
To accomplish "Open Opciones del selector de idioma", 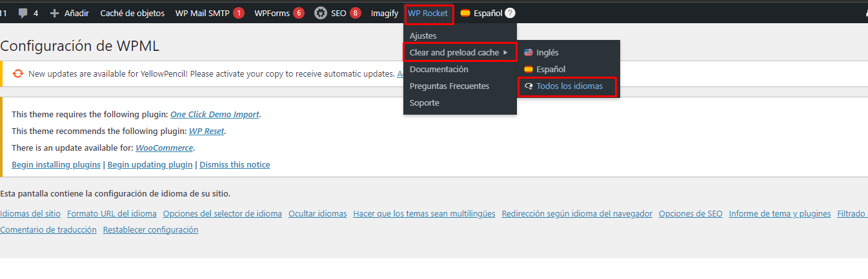I will point(223,214).
